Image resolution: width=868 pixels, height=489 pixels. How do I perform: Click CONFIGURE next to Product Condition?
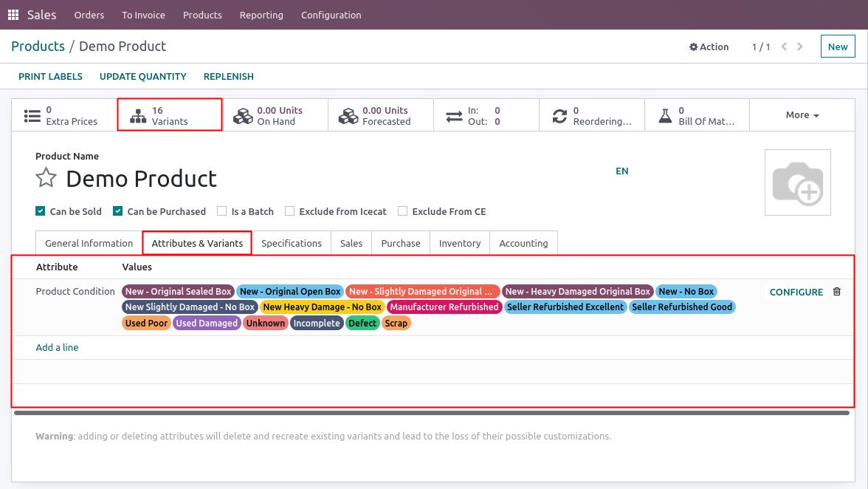point(796,292)
